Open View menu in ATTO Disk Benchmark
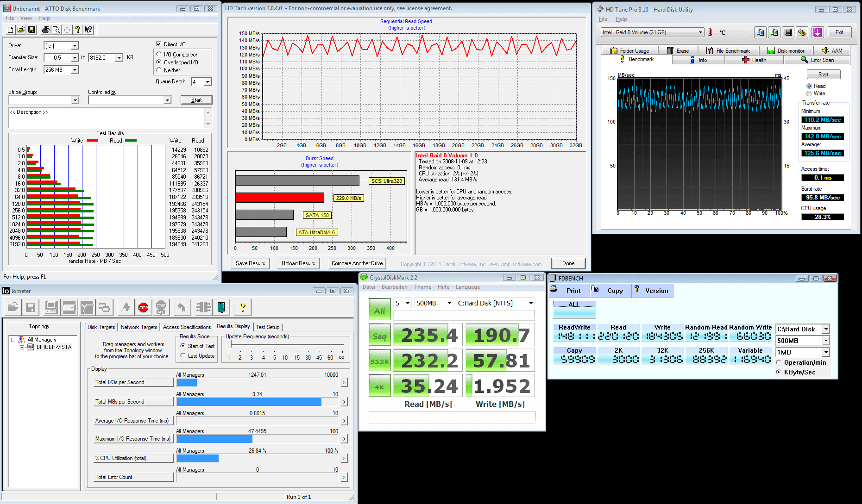 (26, 18)
